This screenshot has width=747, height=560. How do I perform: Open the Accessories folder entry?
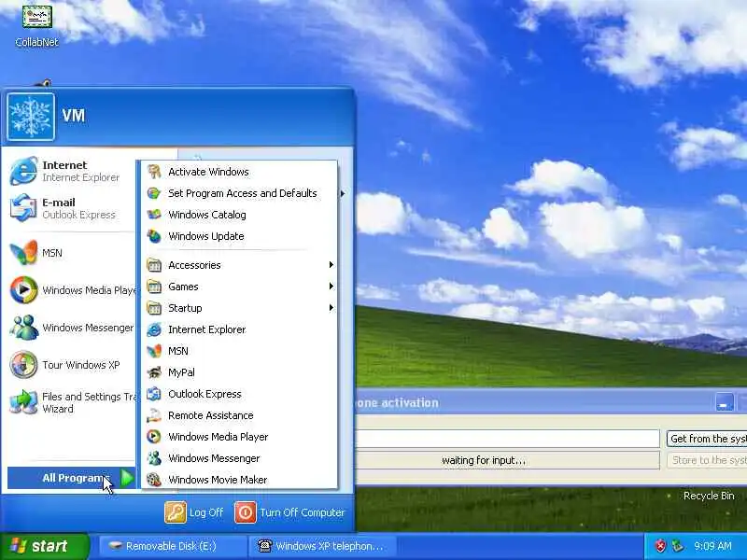239,265
